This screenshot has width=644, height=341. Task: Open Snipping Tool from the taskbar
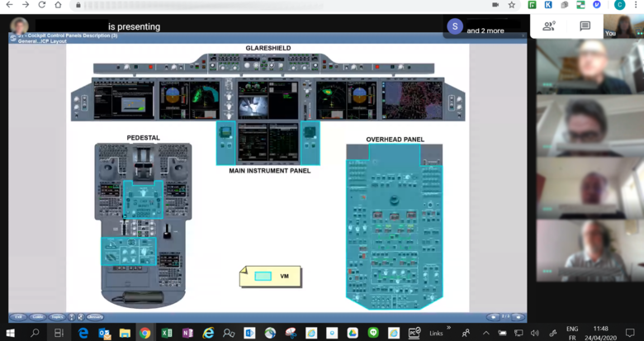click(x=291, y=333)
